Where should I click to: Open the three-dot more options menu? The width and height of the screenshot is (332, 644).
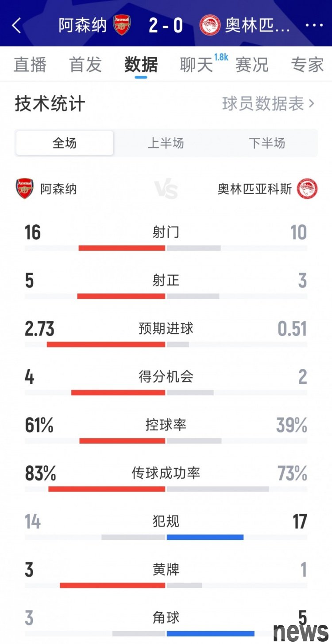314,25
